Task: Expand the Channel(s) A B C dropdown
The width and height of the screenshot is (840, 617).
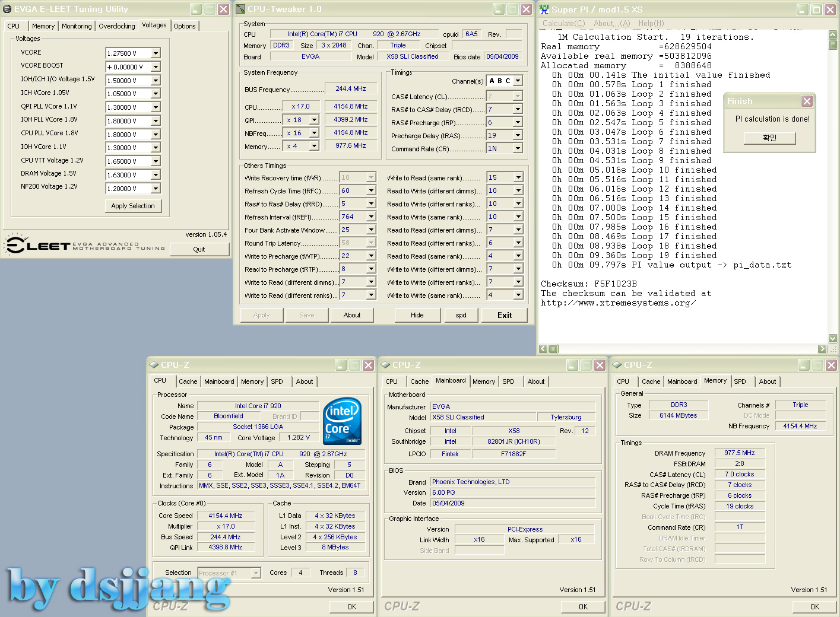Action: pos(518,81)
